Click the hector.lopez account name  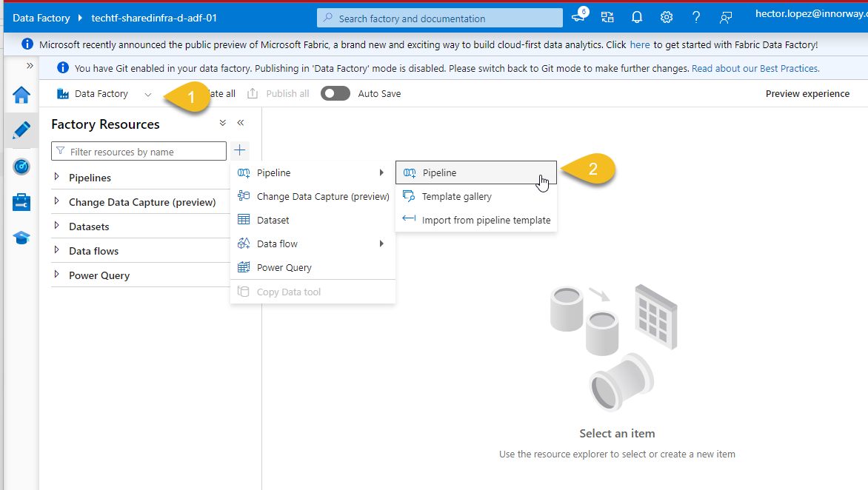pyautogui.click(x=811, y=14)
